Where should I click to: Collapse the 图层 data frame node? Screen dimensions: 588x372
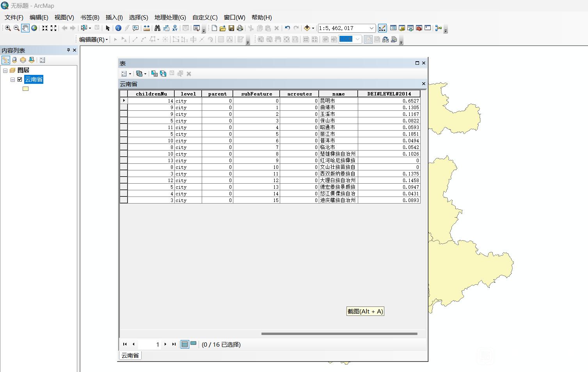pyautogui.click(x=5, y=71)
